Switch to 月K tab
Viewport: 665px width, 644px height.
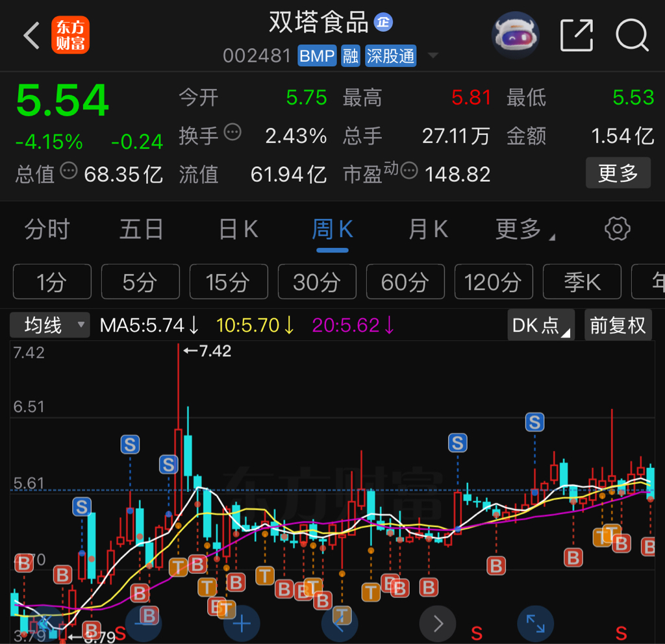coord(428,229)
